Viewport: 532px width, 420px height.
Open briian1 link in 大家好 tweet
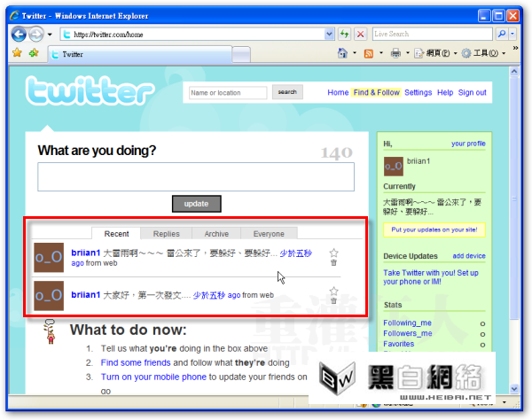(85, 295)
